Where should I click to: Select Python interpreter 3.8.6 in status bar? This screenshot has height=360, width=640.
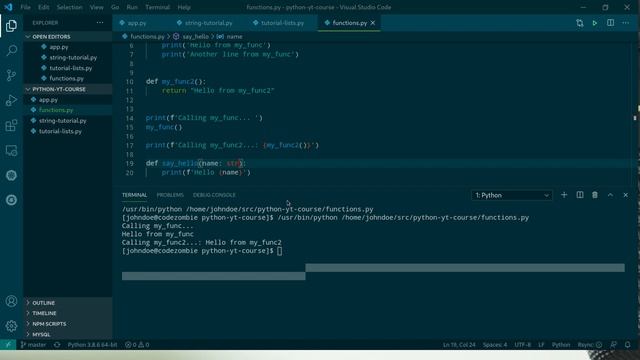tap(92, 344)
